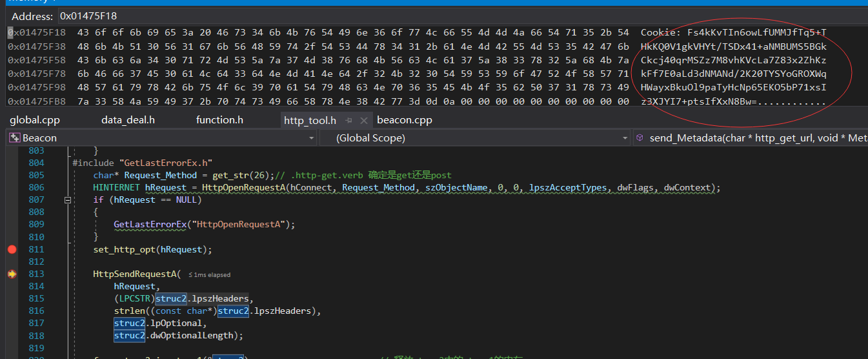The width and height of the screenshot is (868, 359).
Task: Open the Beacon project dropdown
Action: click(x=310, y=138)
